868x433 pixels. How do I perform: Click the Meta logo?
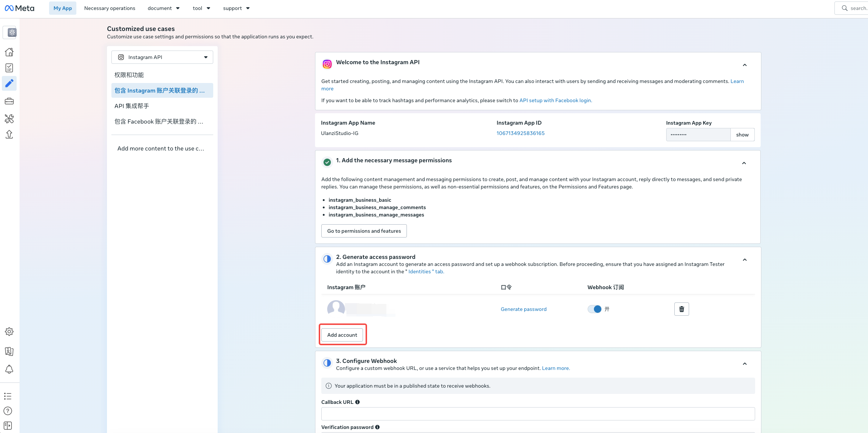pyautogui.click(x=20, y=8)
